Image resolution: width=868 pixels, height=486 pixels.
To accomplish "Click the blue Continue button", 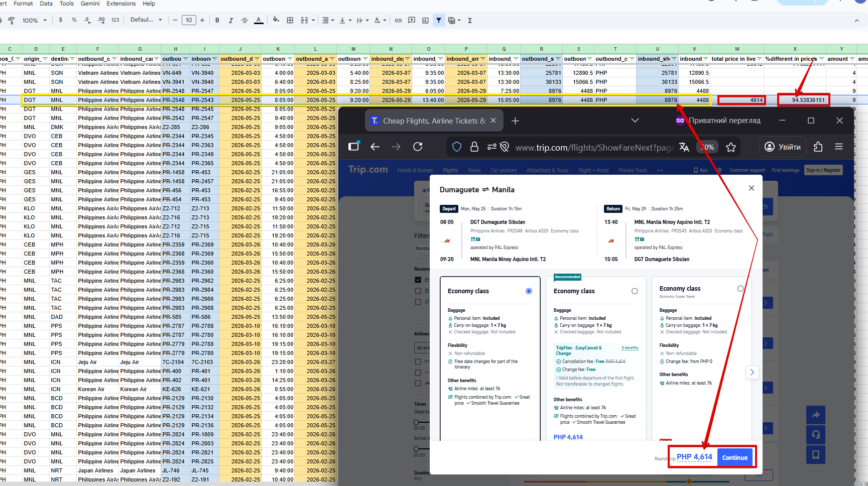I will [735, 457].
